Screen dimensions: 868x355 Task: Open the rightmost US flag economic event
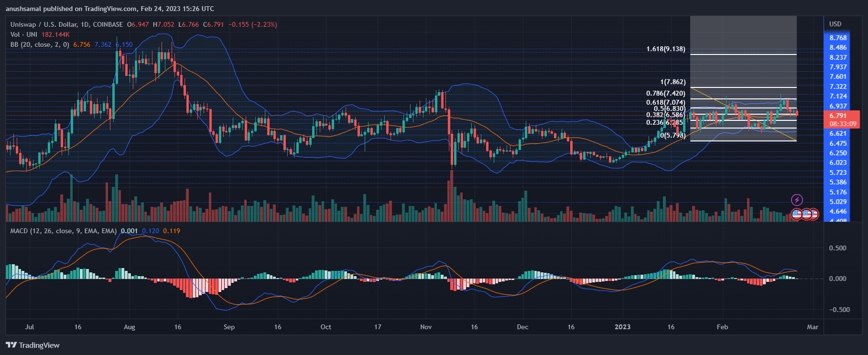pos(814,214)
